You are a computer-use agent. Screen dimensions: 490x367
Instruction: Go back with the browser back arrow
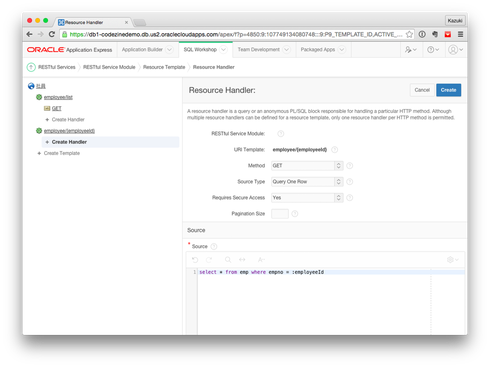point(29,34)
